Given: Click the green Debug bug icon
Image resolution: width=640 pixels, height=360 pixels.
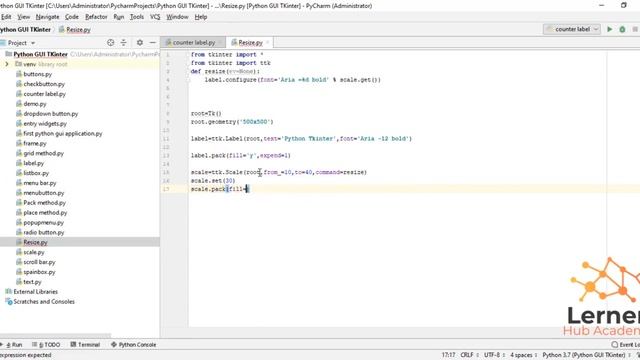Looking at the screenshot, I should click(x=622, y=29).
